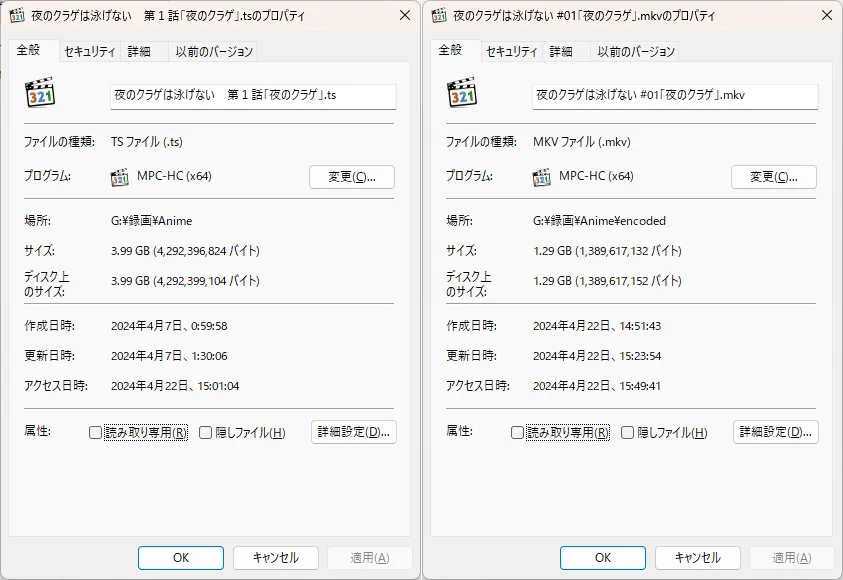Click OK in the .mkv properties dialog
843x580 pixels.
tap(602, 558)
